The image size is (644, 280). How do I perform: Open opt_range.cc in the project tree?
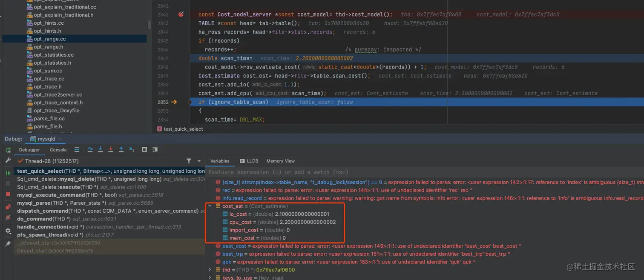[x=49, y=39]
